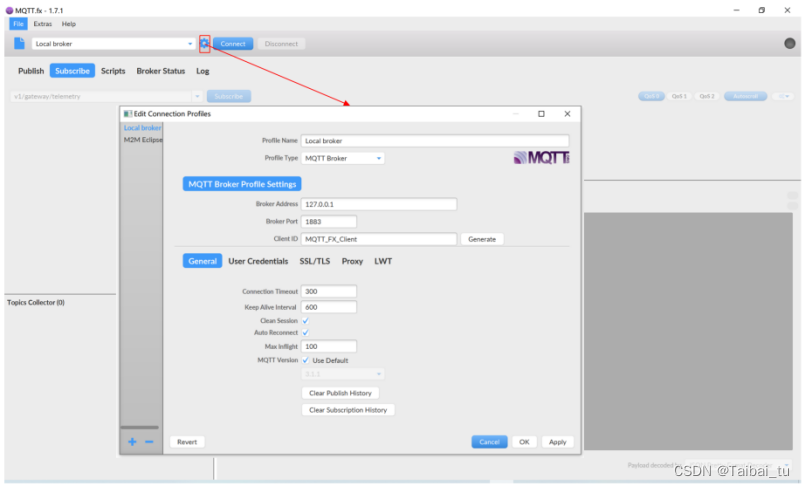Open the Local broker profile dropdown
805x487 pixels.
click(190, 44)
